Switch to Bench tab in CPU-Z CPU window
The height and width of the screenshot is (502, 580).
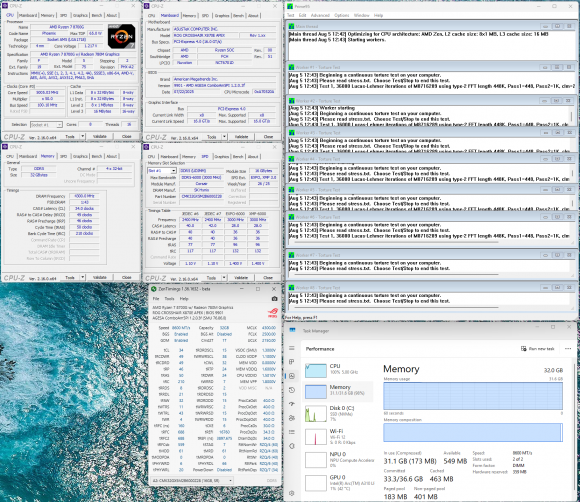[97, 15]
